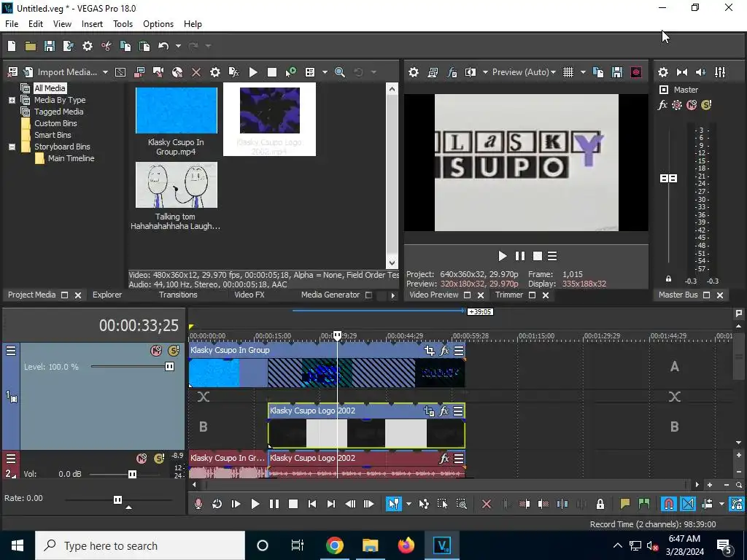
Task: Stop timeline playback
Action: [x=293, y=504]
